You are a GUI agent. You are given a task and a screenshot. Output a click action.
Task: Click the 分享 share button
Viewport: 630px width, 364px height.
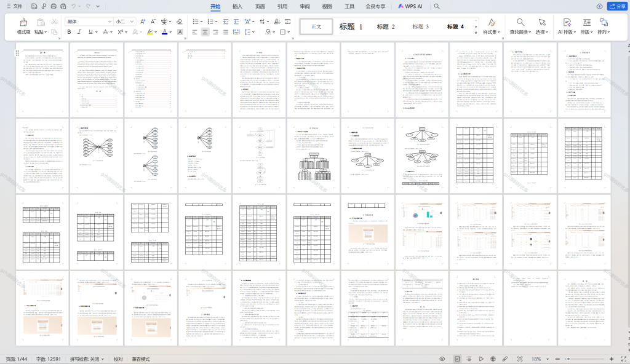click(617, 6)
